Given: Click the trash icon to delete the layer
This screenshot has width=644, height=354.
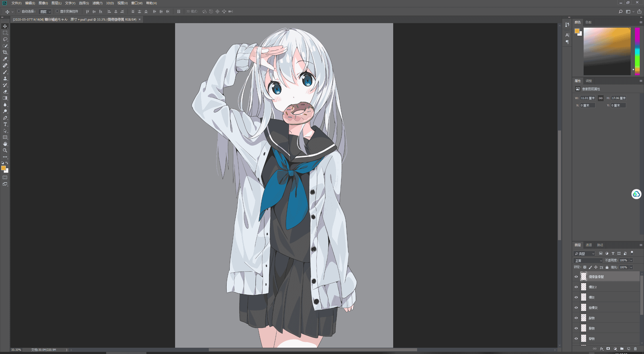Looking at the screenshot, I should pyautogui.click(x=635, y=349).
